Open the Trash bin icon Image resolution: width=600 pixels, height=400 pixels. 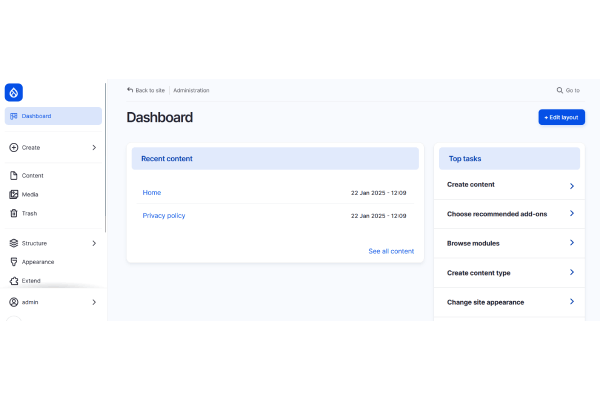click(13, 213)
